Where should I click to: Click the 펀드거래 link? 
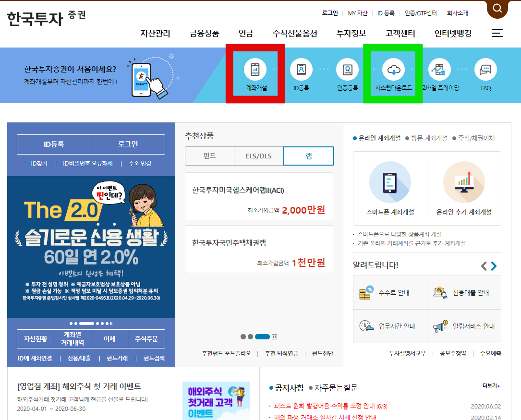coord(117,358)
